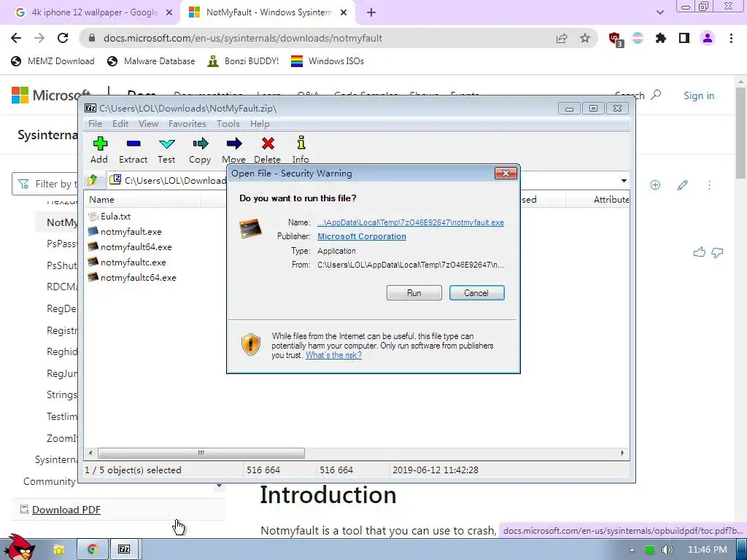Click the Attributes column header in 7-Zip
Image resolution: width=747 pixels, height=560 pixels.
(x=598, y=200)
